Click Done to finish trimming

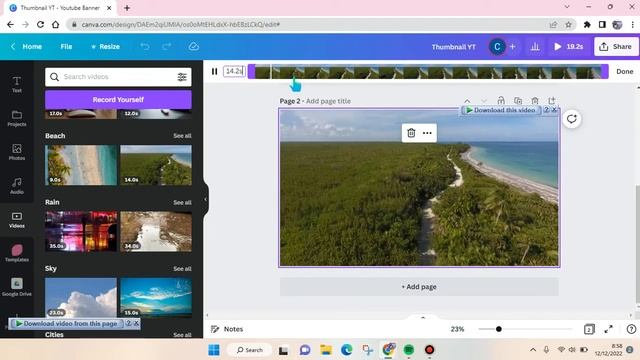tap(624, 71)
